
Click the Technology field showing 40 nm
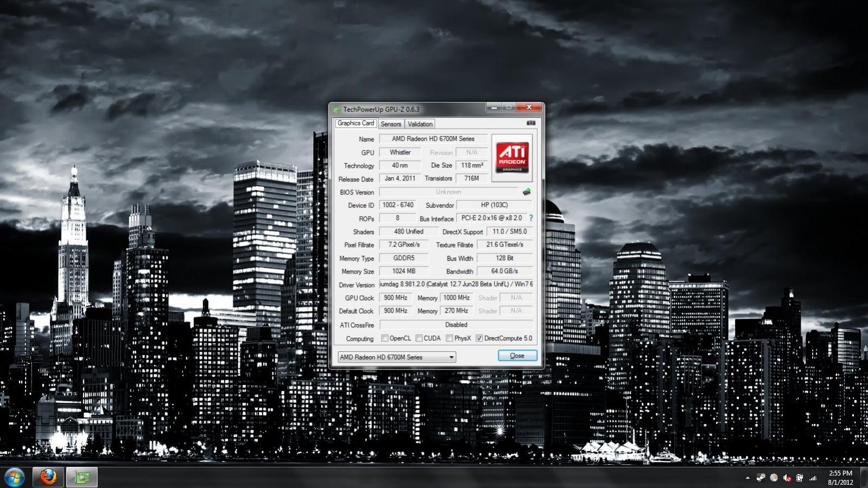(x=400, y=166)
